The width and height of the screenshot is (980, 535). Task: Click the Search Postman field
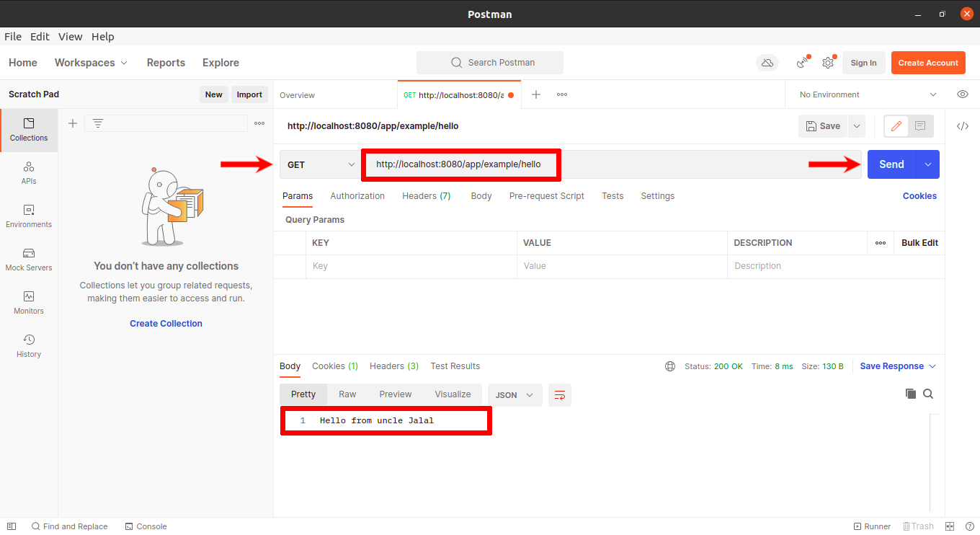pos(490,63)
